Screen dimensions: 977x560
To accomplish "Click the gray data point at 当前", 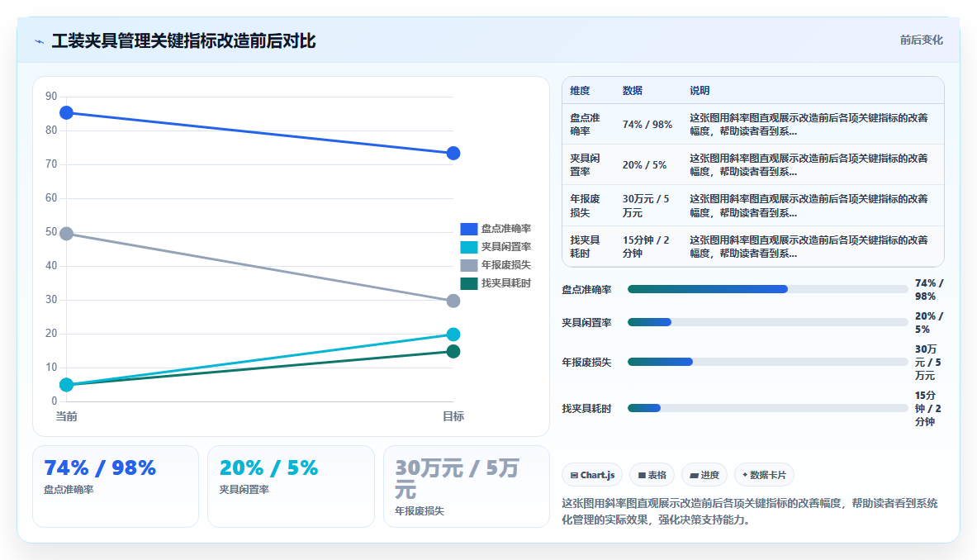I will [x=66, y=234].
